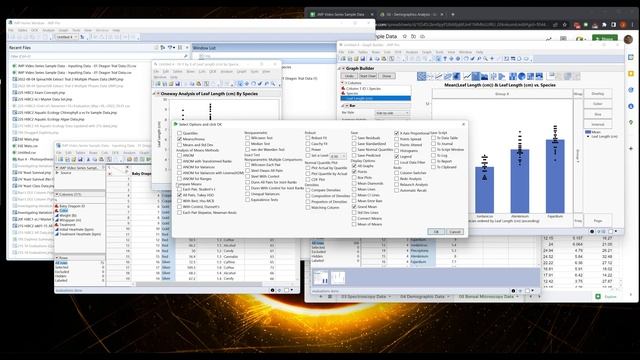Uncheck Means/Anova in the options dialog
The width and height of the screenshot is (640, 360).
pyautogui.click(x=179, y=139)
